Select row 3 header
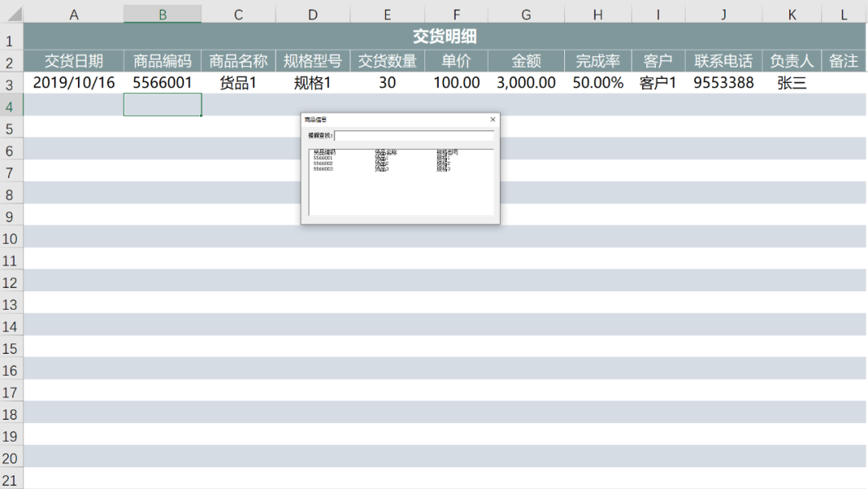 11,84
